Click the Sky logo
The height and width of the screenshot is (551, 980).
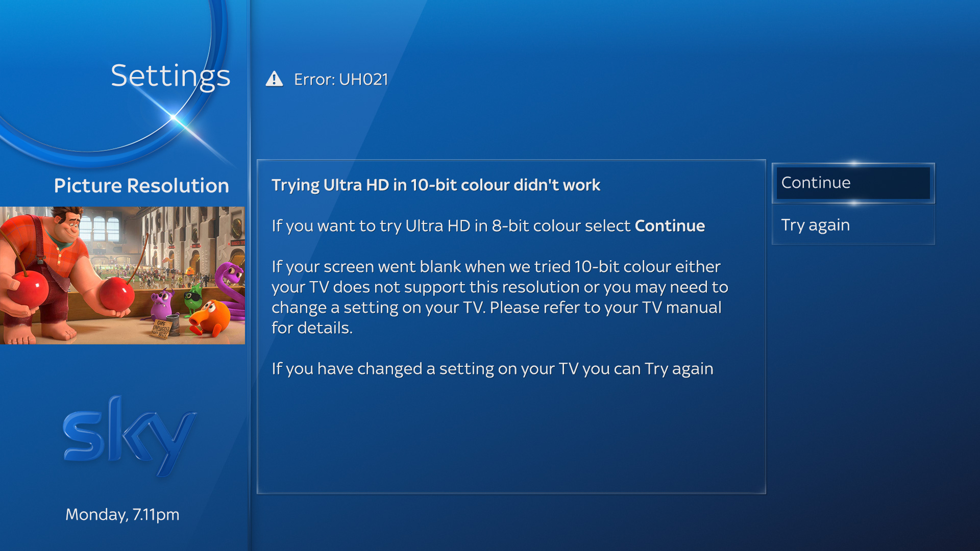(129, 436)
